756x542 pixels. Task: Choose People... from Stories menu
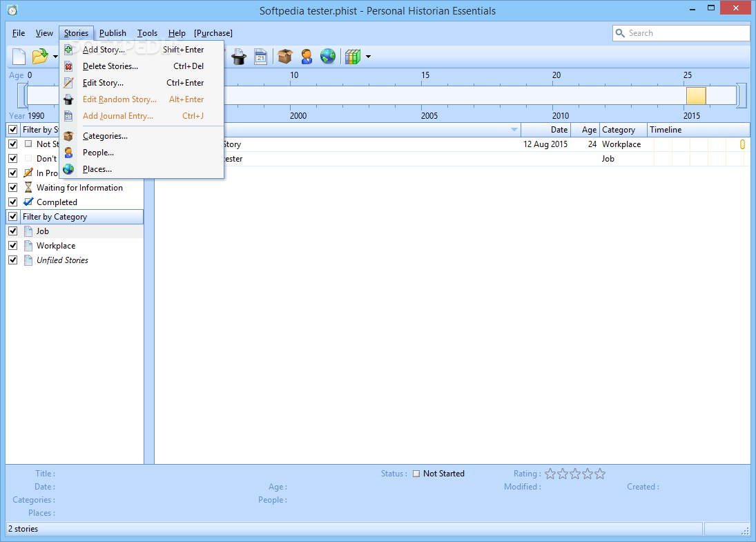tap(142, 153)
